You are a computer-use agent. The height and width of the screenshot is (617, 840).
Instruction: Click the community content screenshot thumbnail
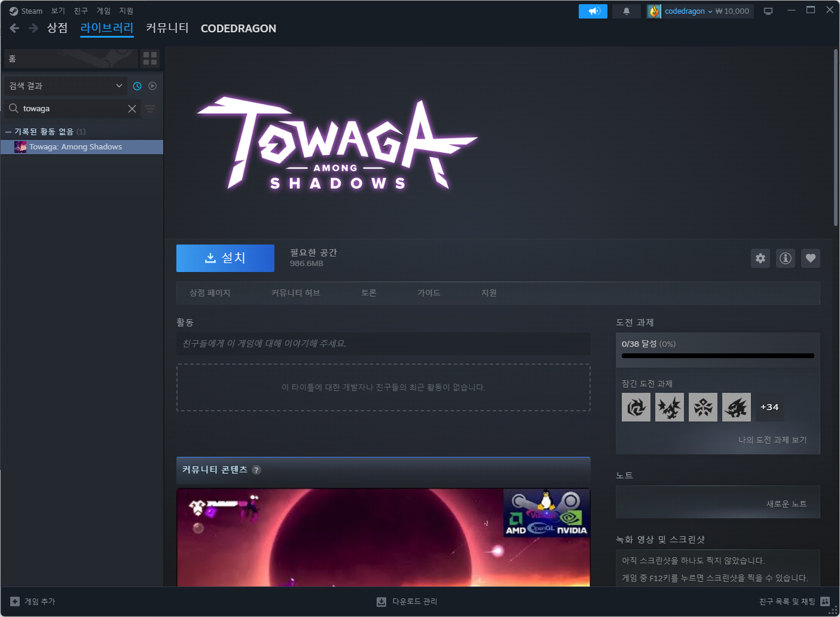coord(383,537)
